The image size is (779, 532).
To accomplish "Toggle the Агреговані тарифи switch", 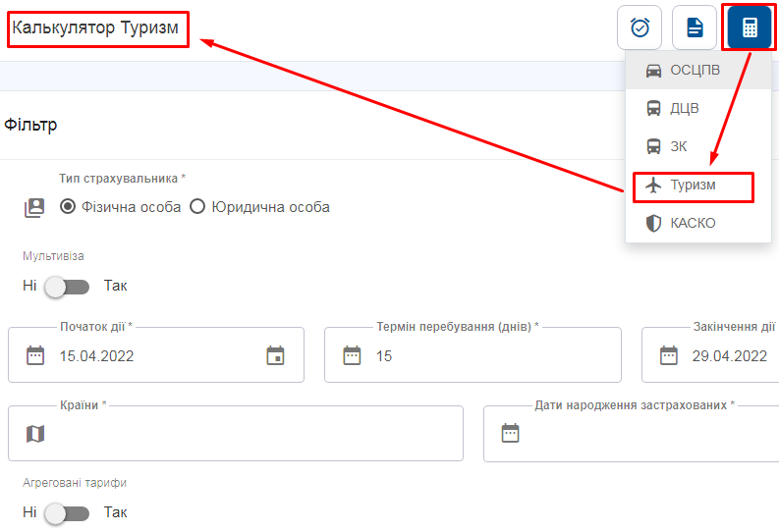I will click(67, 513).
